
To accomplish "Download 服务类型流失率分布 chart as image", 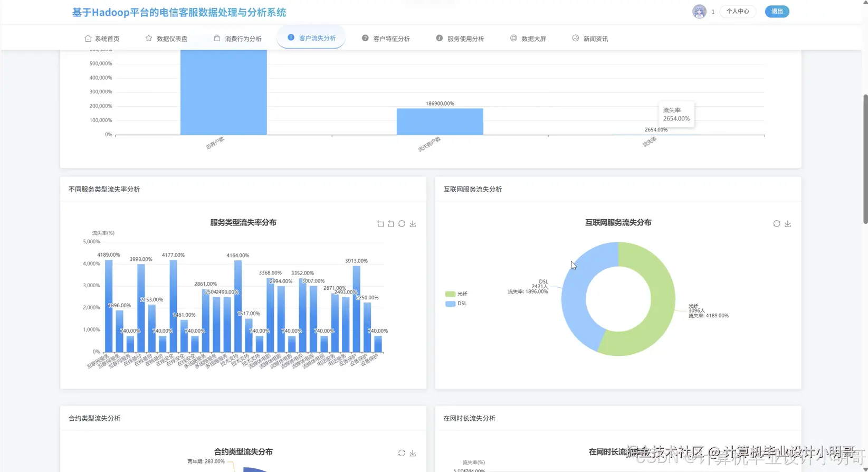I will coord(413,224).
